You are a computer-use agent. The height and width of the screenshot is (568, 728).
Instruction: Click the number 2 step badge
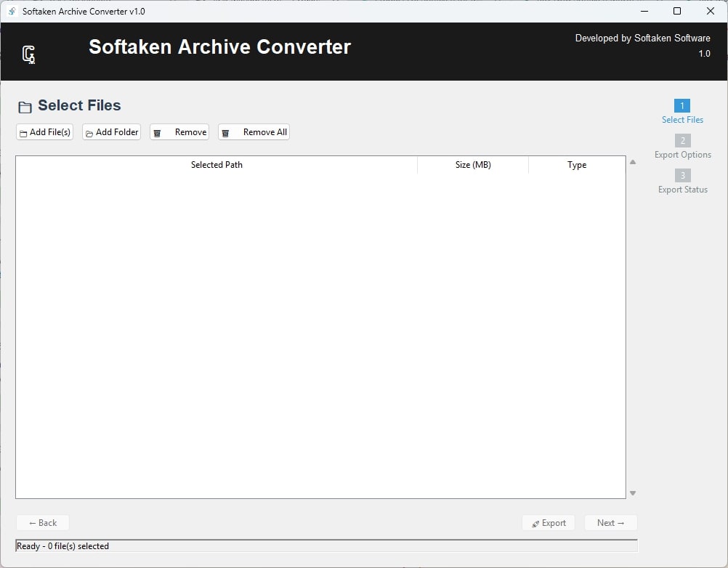pyautogui.click(x=682, y=141)
